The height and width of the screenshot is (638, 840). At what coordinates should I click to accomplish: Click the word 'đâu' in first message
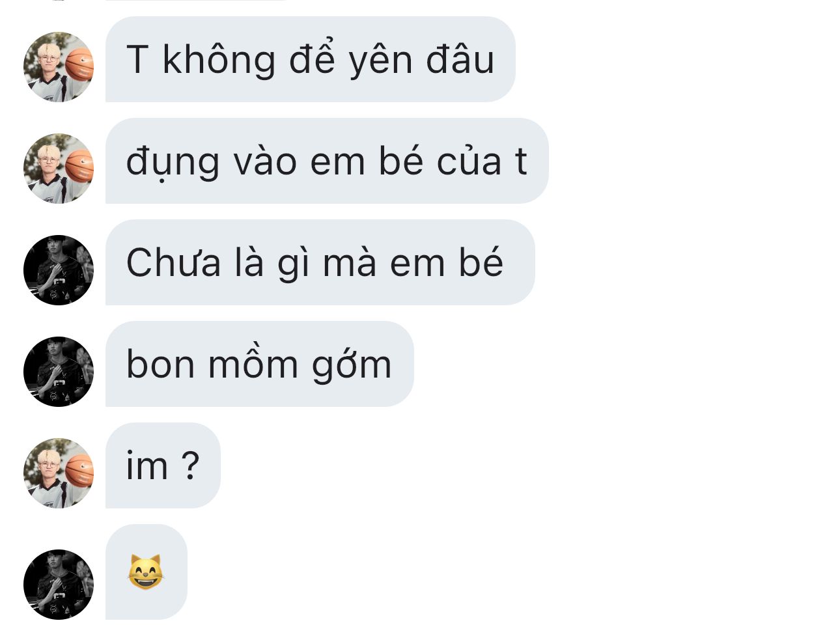(x=460, y=59)
